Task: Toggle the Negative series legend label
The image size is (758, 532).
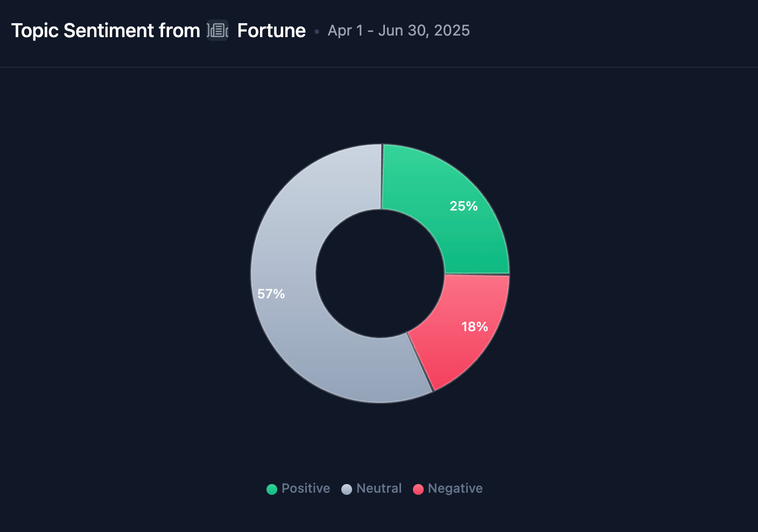Action: coord(455,488)
